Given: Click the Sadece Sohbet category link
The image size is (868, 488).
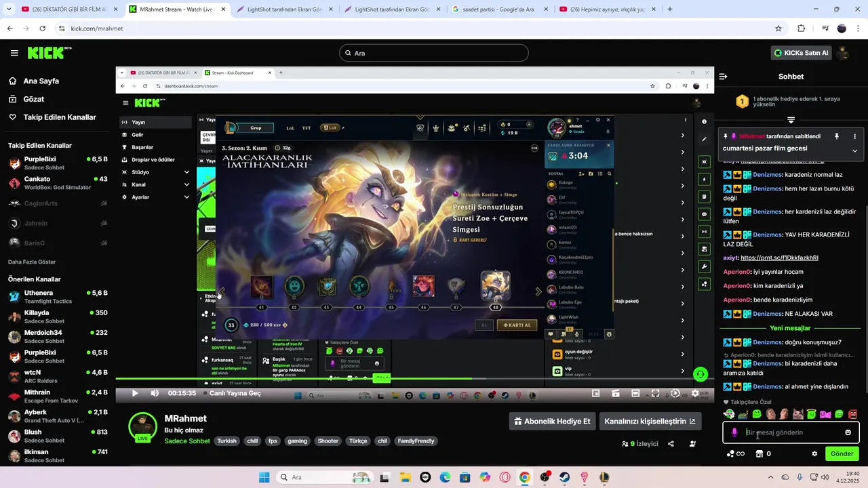Looking at the screenshot, I should (187, 441).
